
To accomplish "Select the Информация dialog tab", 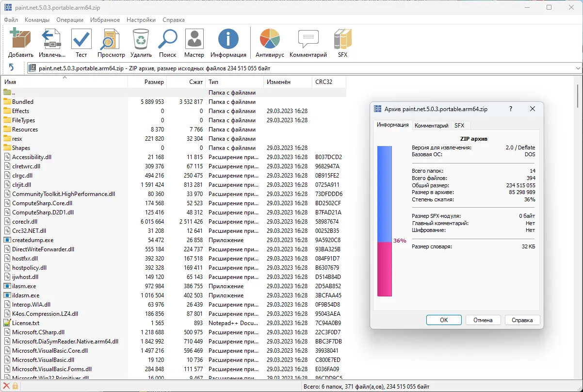I will click(393, 125).
